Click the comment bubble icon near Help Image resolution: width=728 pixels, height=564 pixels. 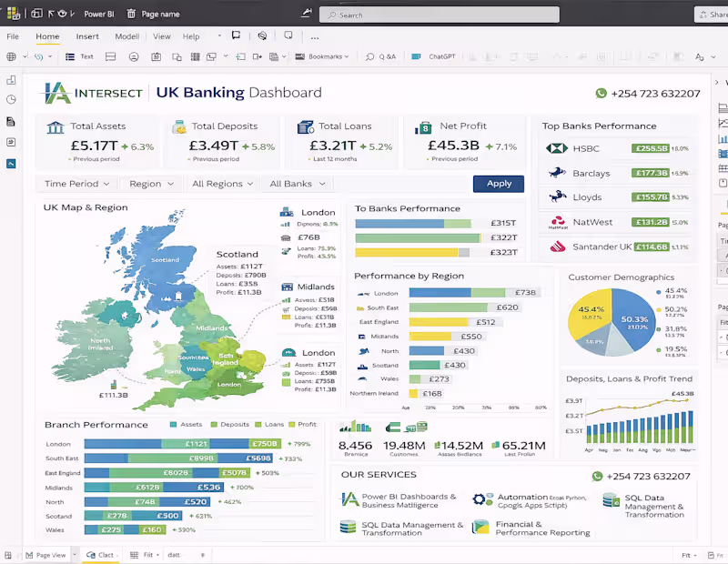(x=236, y=36)
